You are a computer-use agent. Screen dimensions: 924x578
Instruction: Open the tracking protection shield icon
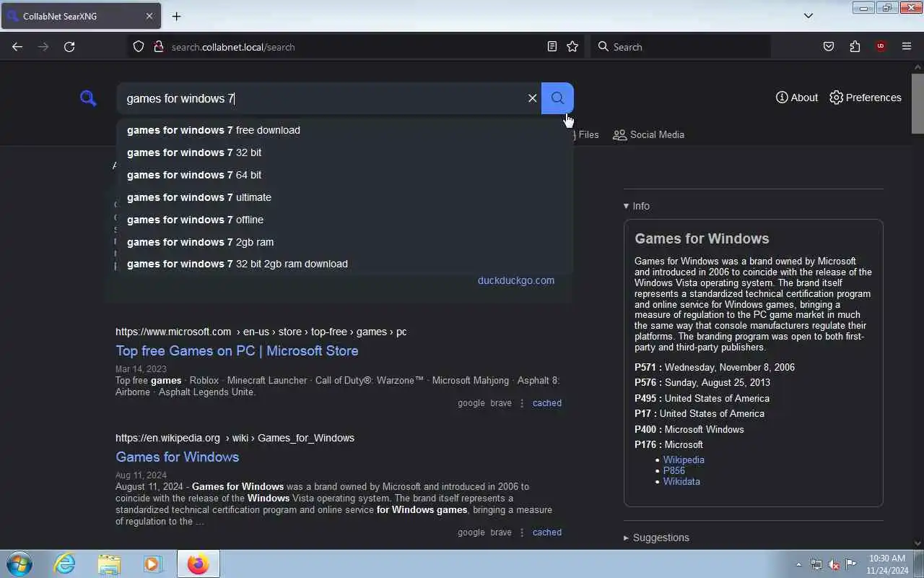point(139,47)
